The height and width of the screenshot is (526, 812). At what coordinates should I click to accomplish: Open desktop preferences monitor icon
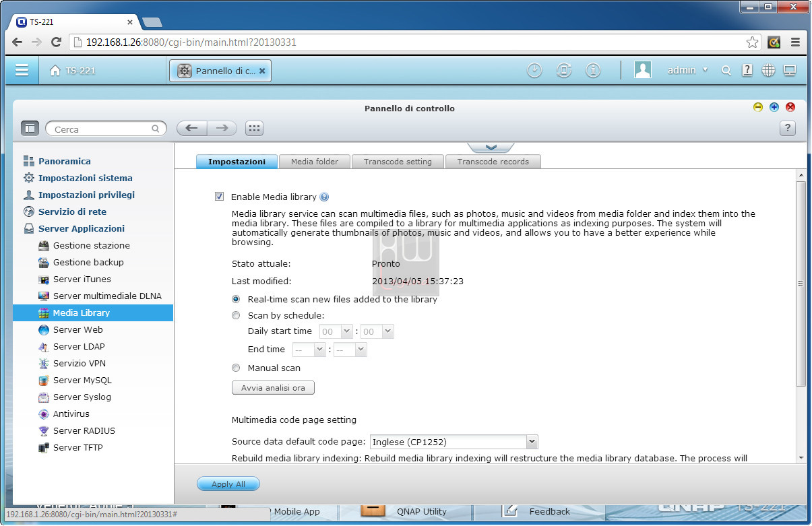pos(790,70)
